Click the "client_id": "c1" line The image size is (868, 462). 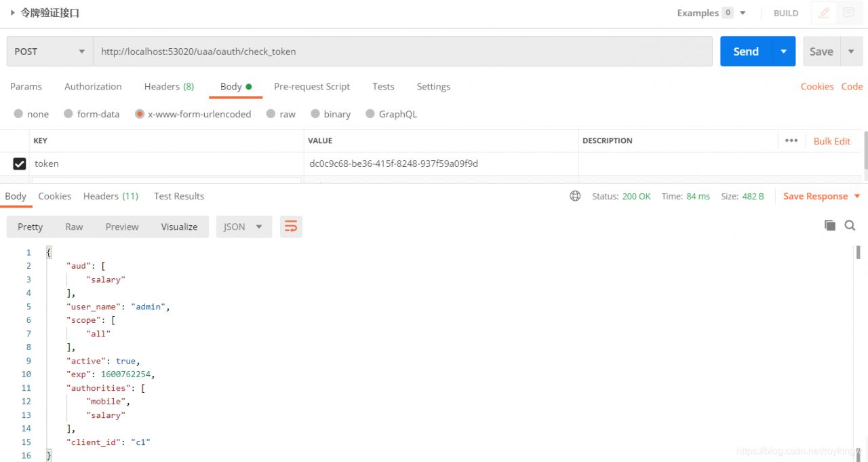[x=108, y=442]
